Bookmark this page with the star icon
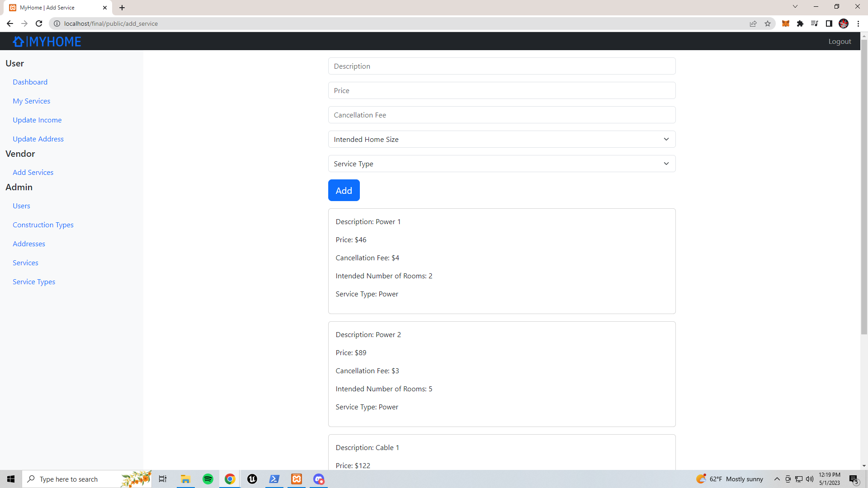The width and height of the screenshot is (868, 488). click(x=768, y=23)
